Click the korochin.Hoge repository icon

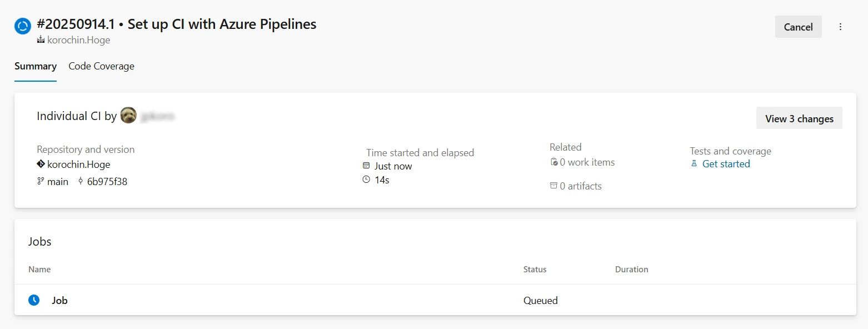click(x=41, y=164)
